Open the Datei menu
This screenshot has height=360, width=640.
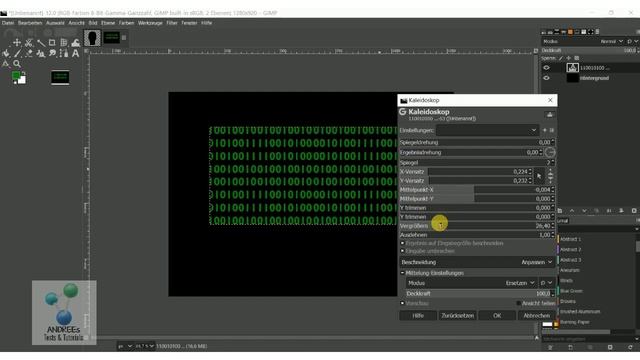pos(8,23)
